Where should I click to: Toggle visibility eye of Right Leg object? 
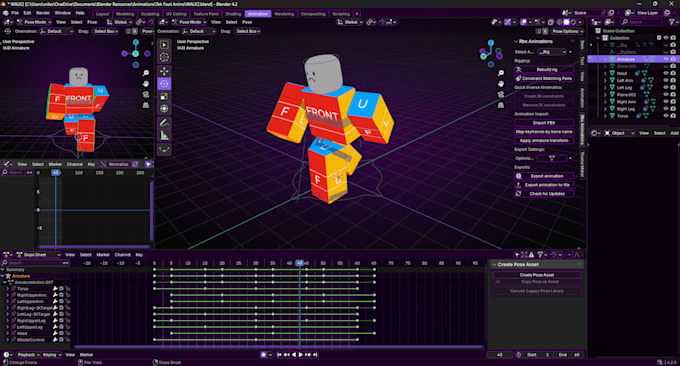[x=666, y=109]
